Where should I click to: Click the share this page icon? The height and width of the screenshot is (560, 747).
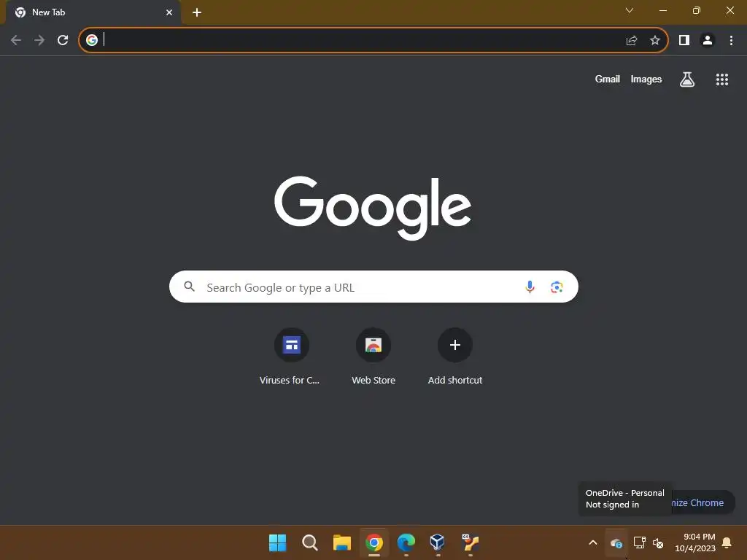click(x=632, y=41)
